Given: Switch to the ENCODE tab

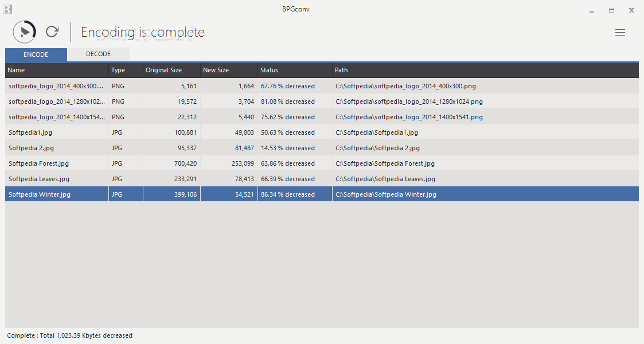Looking at the screenshot, I should pos(36,54).
